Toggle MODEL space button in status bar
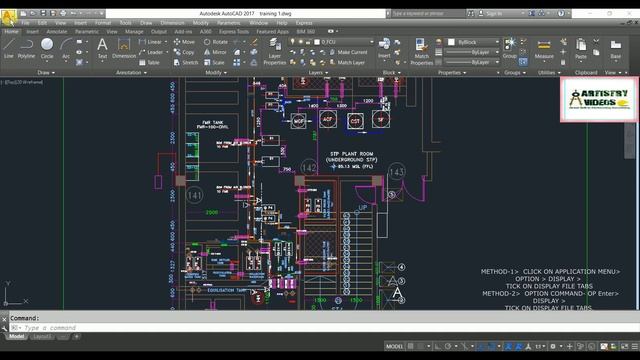The image size is (640, 360). pos(394,346)
